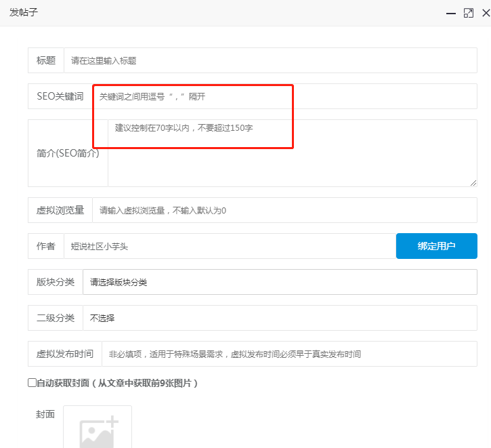Click the 作者 field label
491x448 pixels.
(46, 246)
